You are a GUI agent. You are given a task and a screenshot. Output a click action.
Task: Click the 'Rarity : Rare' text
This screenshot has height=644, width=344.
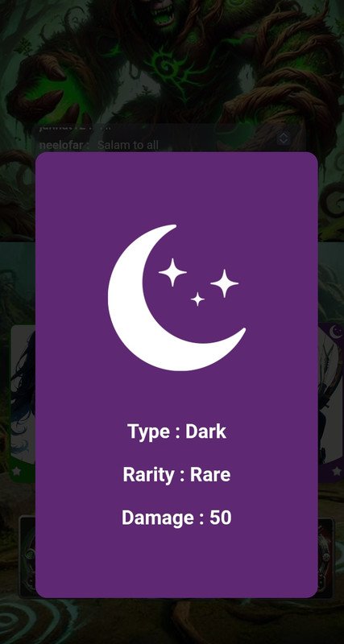(176, 475)
